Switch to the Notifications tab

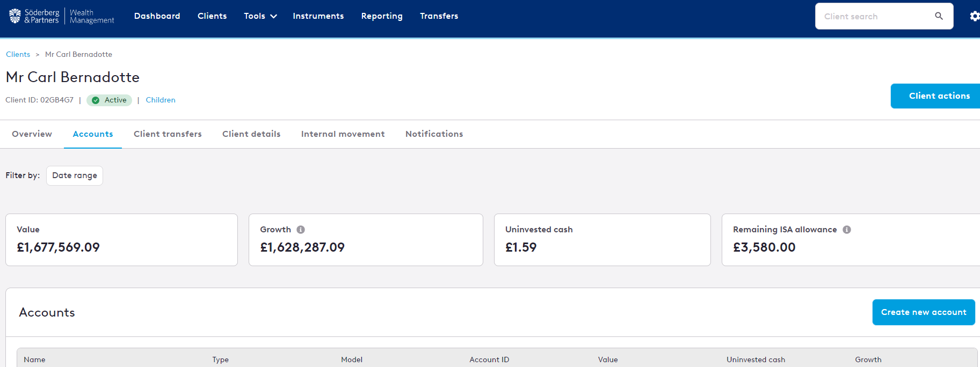point(434,134)
